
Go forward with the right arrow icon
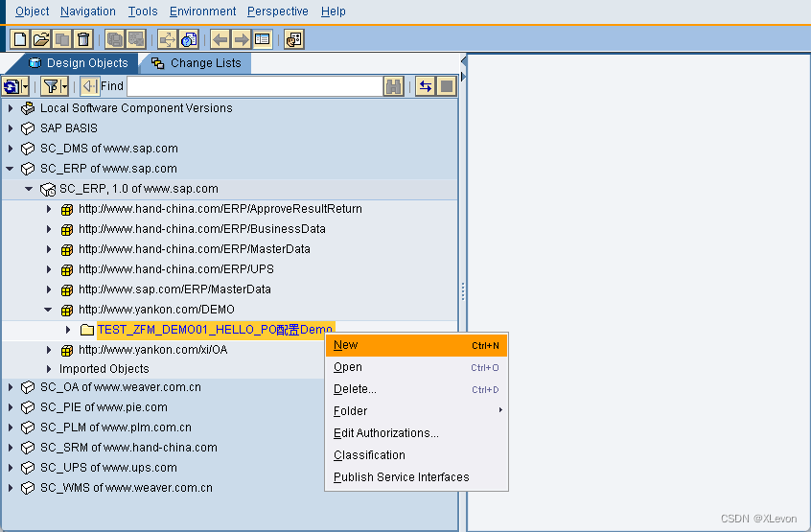click(x=242, y=39)
